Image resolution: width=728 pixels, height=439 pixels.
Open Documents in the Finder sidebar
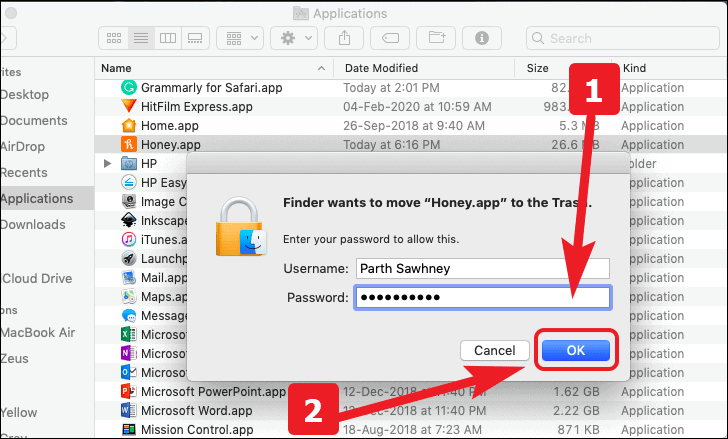(x=34, y=121)
